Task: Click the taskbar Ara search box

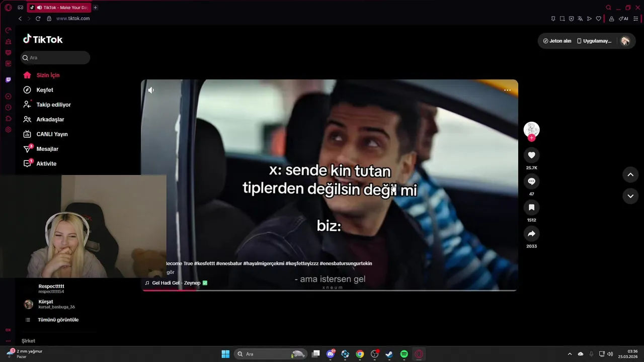Action: click(x=271, y=354)
